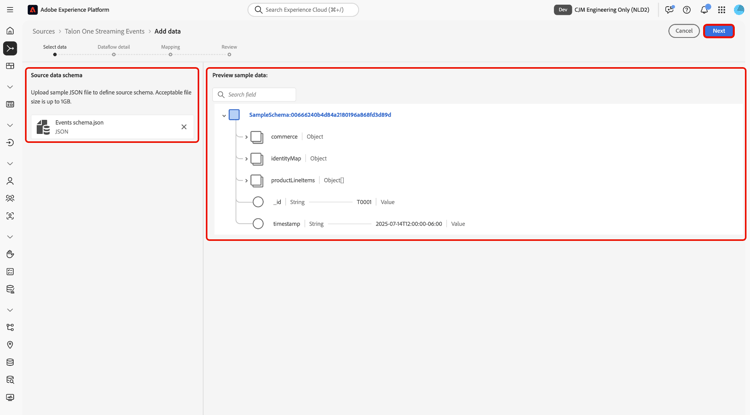
Task: Open the people-group Audiences sidebar icon
Action: click(10, 198)
